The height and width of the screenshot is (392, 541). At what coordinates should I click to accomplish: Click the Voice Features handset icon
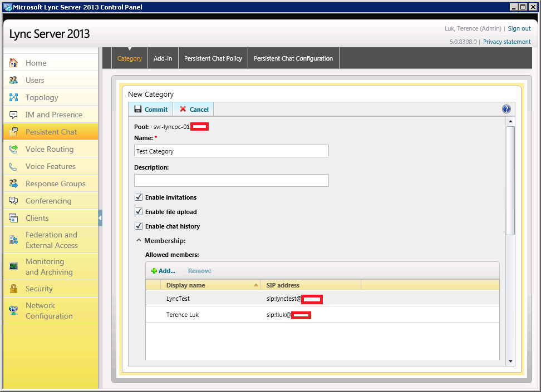(x=13, y=166)
